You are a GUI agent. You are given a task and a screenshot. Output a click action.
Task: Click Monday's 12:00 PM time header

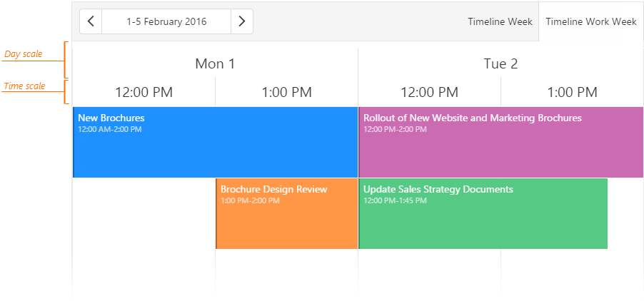click(x=144, y=92)
